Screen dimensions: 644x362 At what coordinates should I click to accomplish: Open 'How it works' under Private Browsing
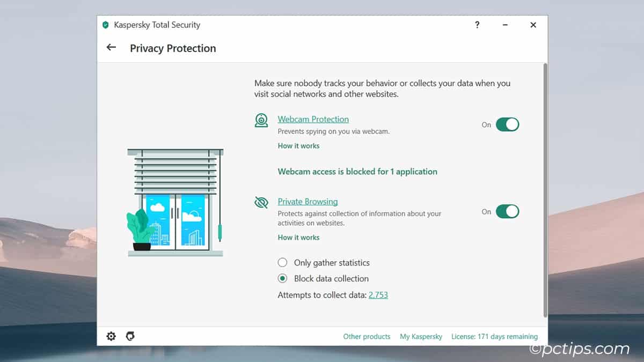tap(298, 237)
